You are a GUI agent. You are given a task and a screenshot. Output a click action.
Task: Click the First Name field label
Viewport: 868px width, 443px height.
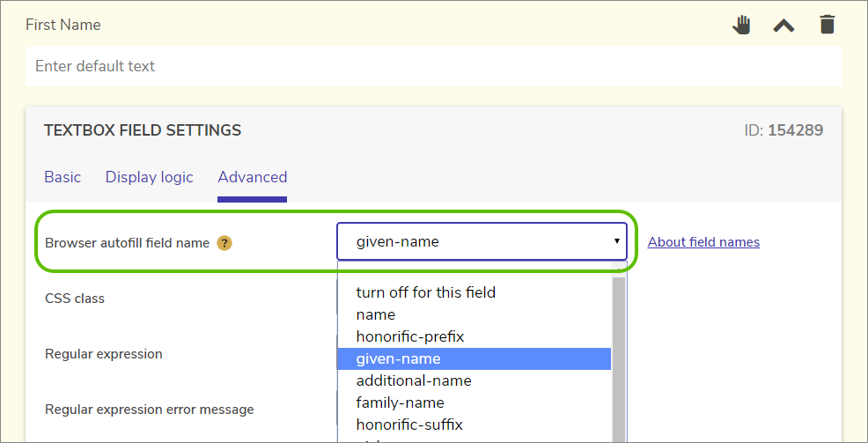click(63, 25)
